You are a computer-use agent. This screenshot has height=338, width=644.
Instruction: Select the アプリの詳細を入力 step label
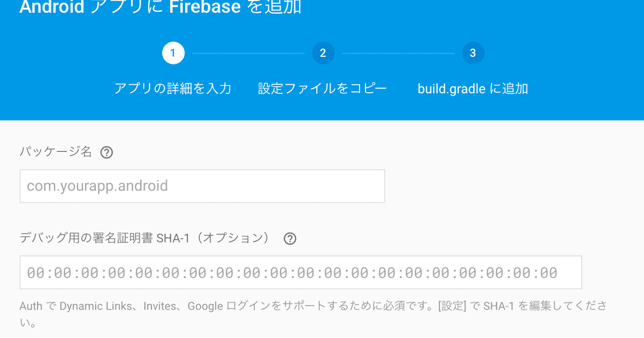pyautogui.click(x=173, y=89)
